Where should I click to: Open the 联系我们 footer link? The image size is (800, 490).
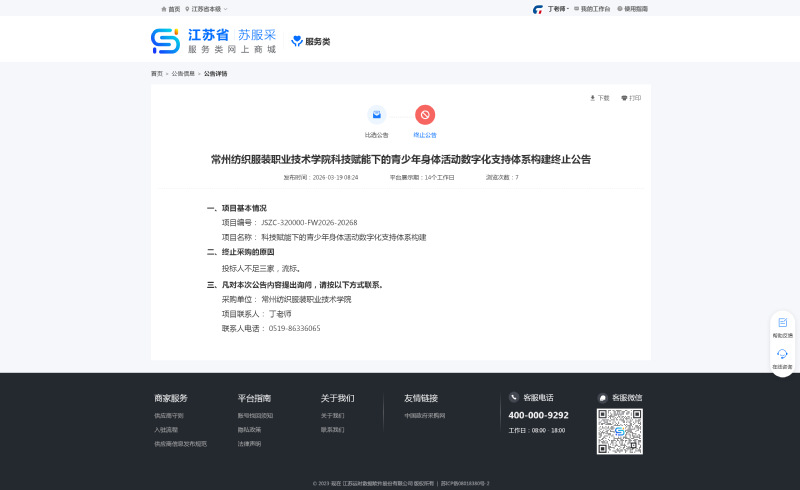(332, 429)
